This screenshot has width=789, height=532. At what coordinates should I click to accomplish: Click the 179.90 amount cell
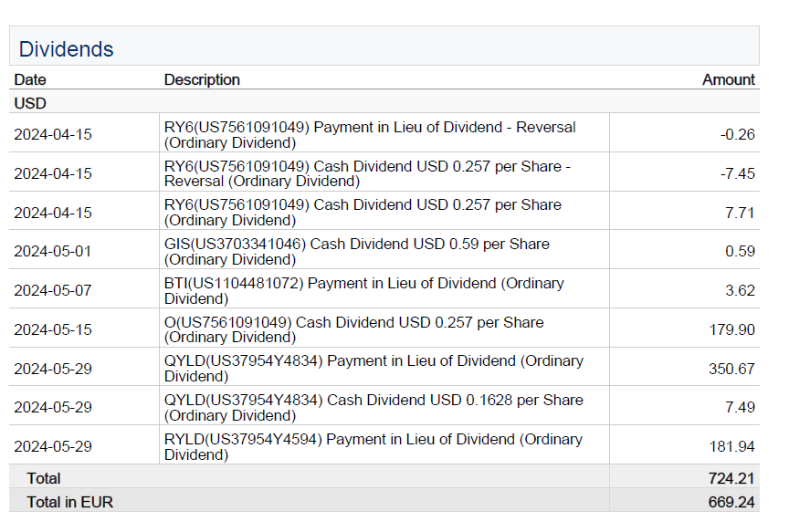coord(732,329)
